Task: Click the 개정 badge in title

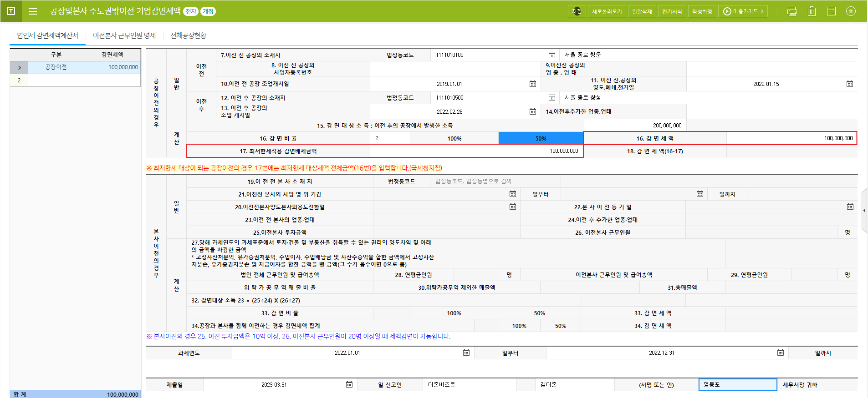Action: [x=208, y=11]
